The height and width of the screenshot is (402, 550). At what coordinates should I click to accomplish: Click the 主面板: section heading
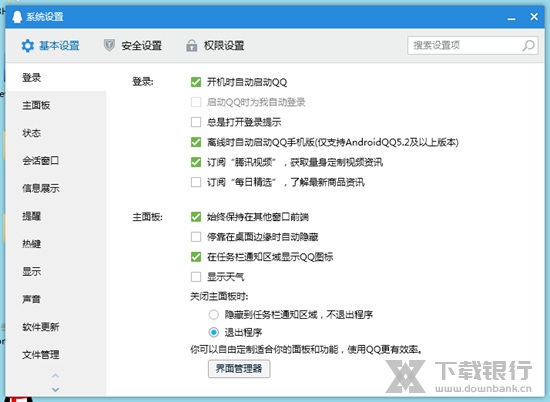pyautogui.click(x=147, y=217)
